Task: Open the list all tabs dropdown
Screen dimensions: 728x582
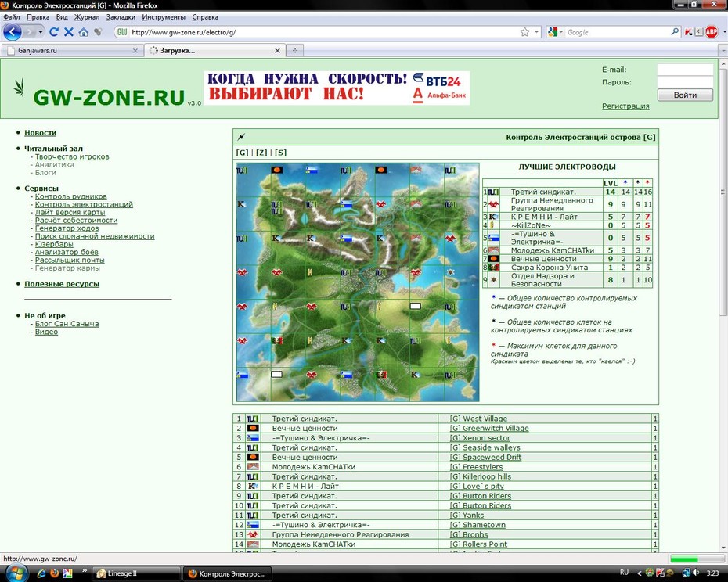Action: pos(723,51)
